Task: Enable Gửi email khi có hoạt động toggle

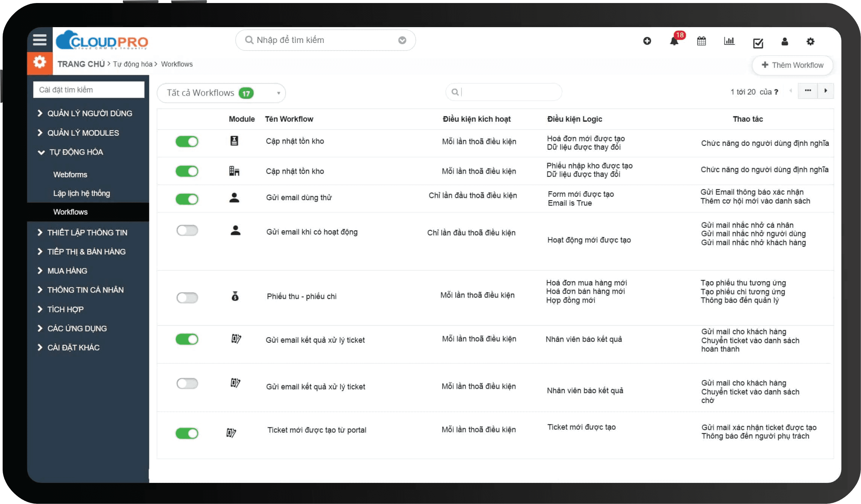Action: 187,230
